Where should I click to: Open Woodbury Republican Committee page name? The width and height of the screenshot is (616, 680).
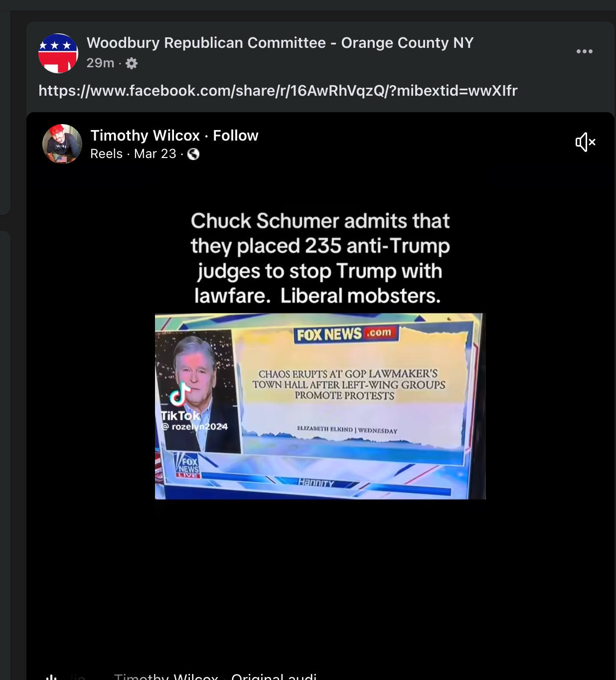coord(280,43)
